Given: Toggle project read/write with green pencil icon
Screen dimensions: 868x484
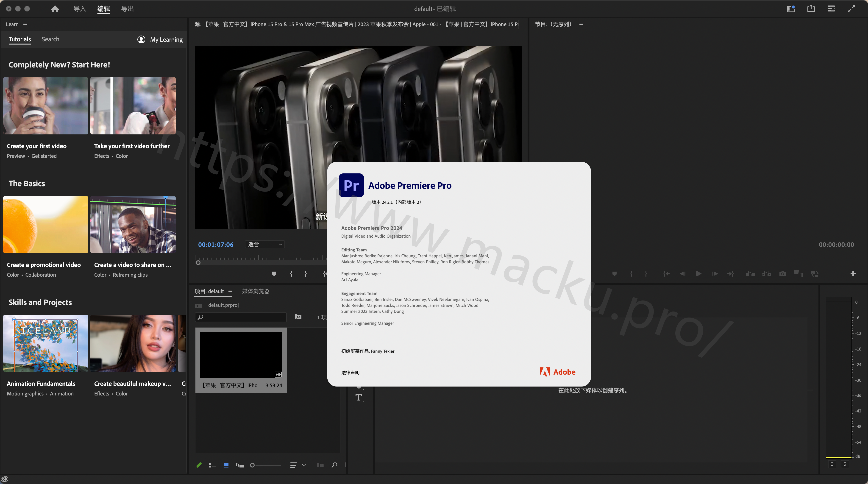Looking at the screenshot, I should pyautogui.click(x=198, y=465).
